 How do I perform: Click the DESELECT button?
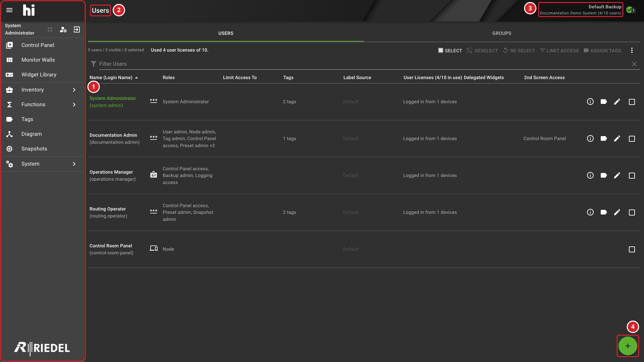tap(482, 50)
